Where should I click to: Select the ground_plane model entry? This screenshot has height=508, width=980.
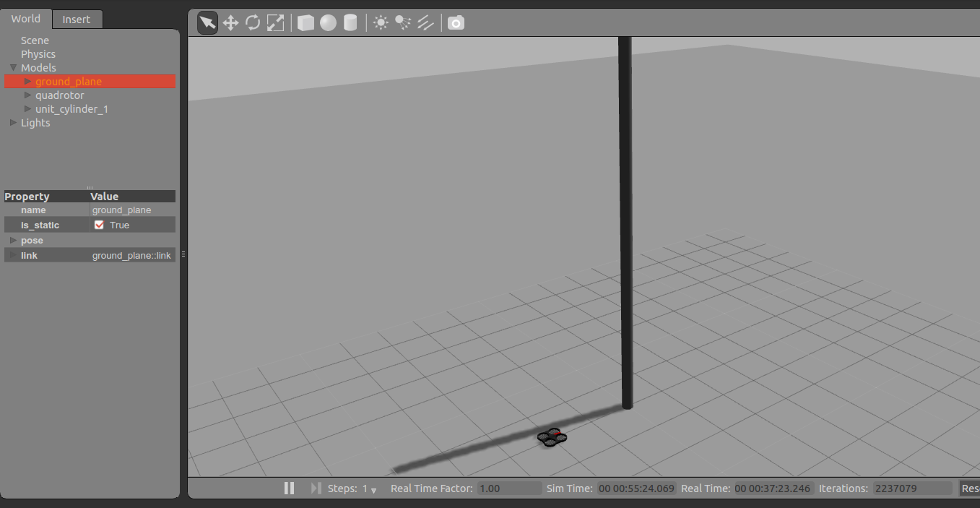pos(69,82)
